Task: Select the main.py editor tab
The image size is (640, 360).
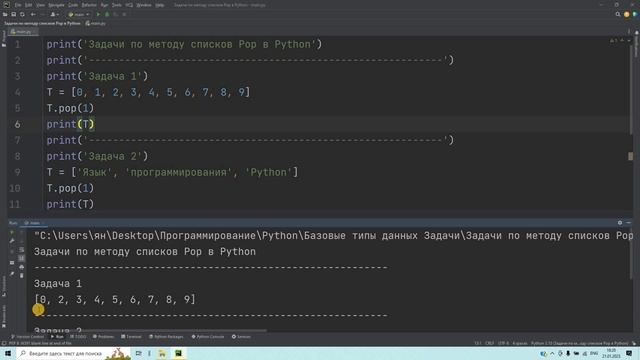Action: coord(23,31)
